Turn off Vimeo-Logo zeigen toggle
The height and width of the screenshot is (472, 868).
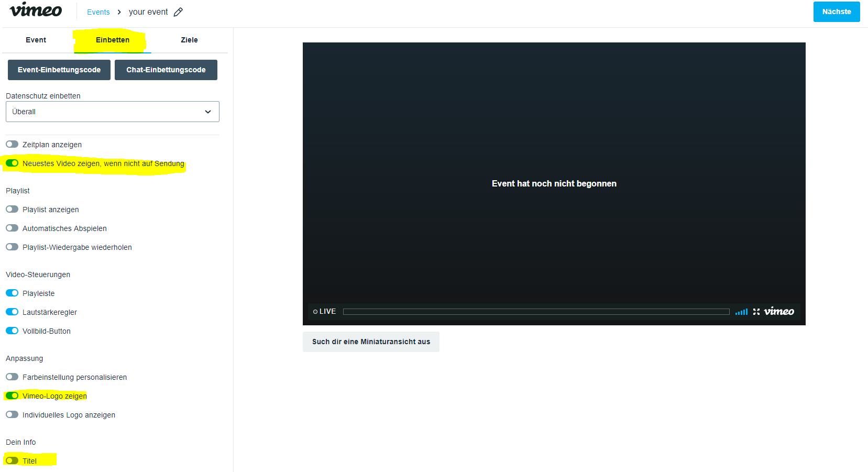(x=12, y=396)
